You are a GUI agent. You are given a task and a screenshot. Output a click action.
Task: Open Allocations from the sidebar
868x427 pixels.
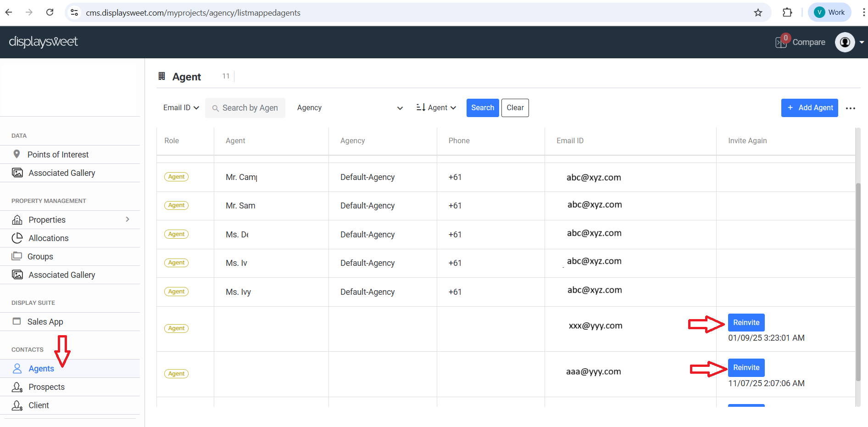click(x=48, y=238)
